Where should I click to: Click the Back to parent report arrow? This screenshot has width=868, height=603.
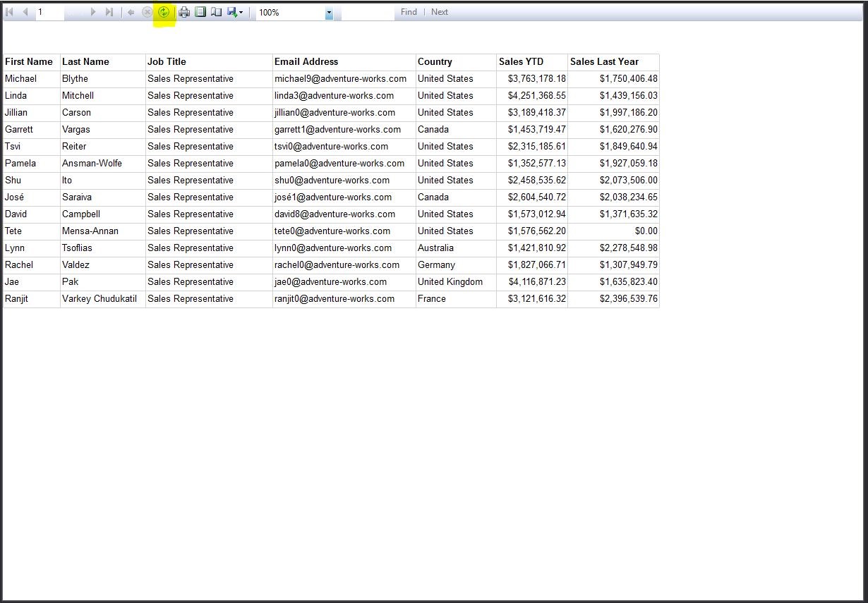point(131,12)
